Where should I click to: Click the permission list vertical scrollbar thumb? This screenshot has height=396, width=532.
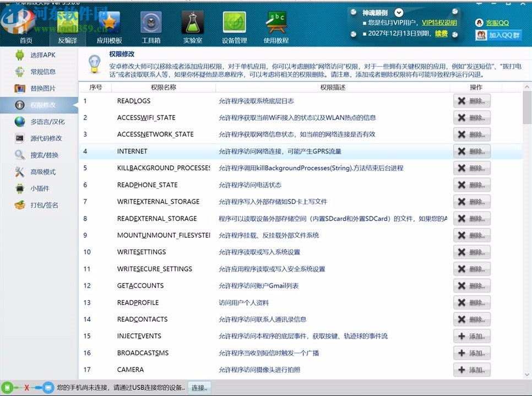pos(526,107)
